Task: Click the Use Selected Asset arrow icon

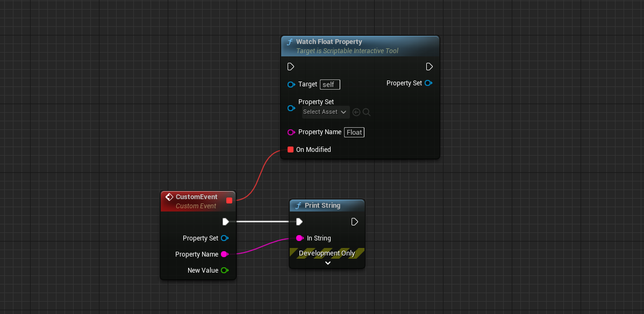Action: point(356,112)
